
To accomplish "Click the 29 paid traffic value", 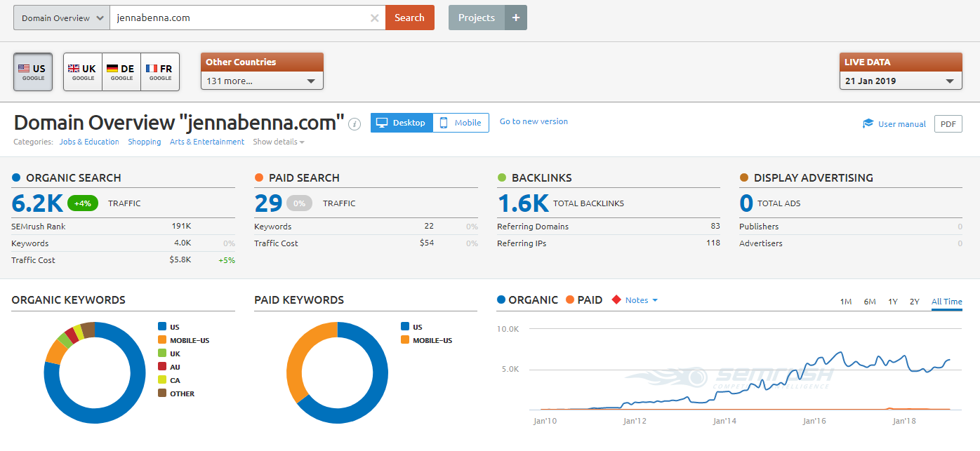I will [268, 203].
